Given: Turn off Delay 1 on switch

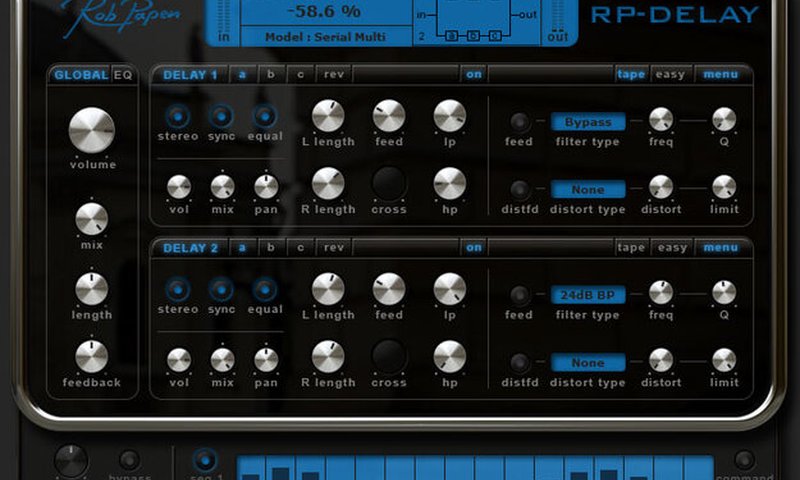Looking at the screenshot, I should [473, 74].
